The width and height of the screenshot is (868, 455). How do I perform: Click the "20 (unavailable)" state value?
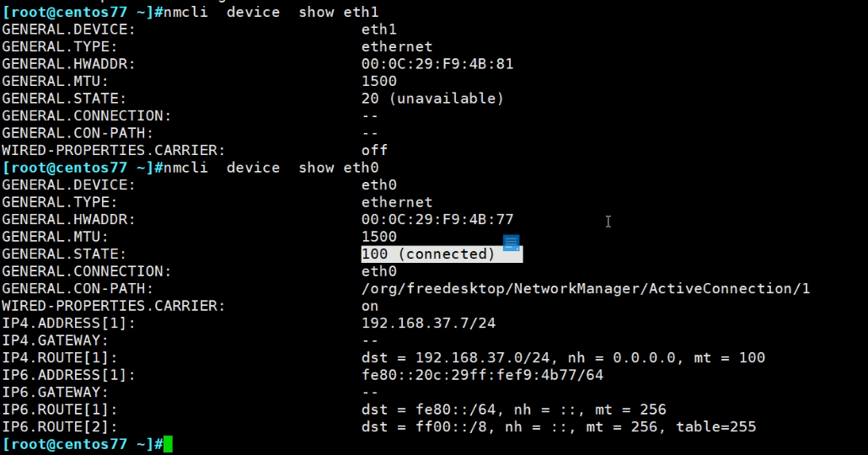point(432,99)
